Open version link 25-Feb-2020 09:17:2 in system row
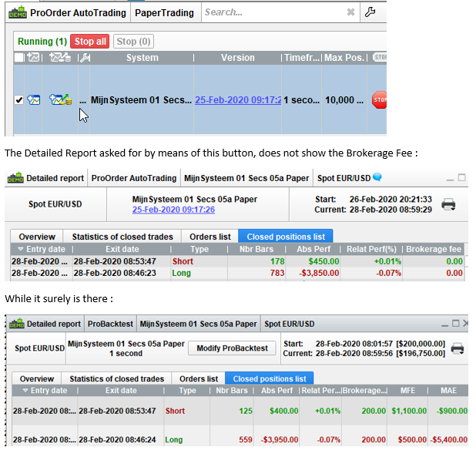This screenshot has height=454, width=476. pos(238,100)
